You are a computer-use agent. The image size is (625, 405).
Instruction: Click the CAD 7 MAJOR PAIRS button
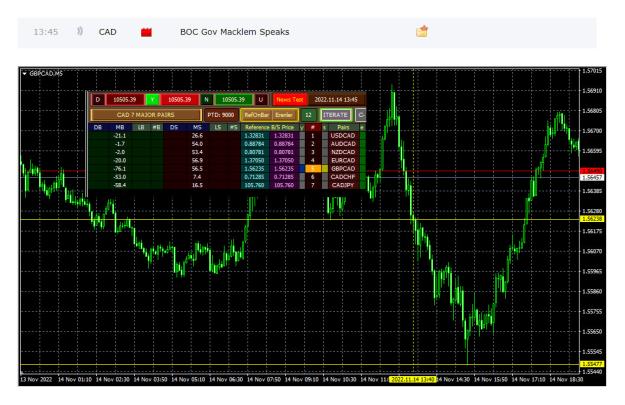(x=146, y=115)
